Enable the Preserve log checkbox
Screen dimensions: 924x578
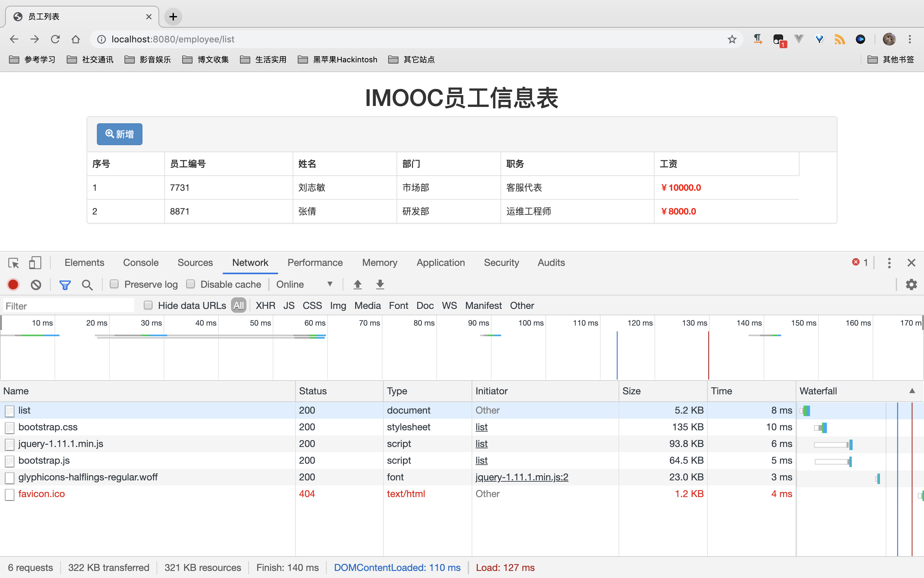click(114, 284)
